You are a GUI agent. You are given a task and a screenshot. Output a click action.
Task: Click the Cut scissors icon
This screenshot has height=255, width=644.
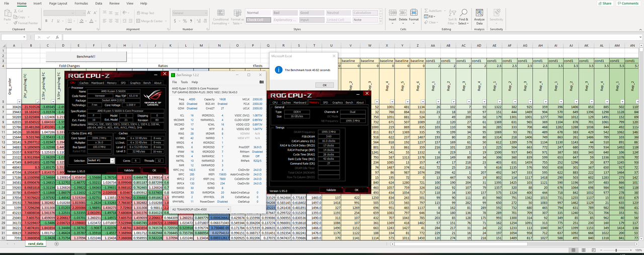coord(15,11)
